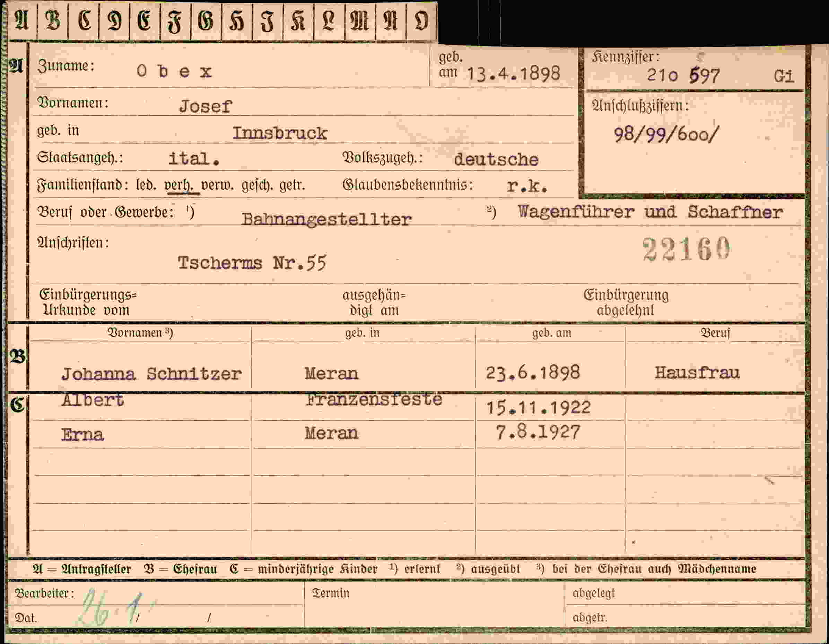Click the "Beruf oder Gewerbe:" label
The width and height of the screenshot is (829, 644).
point(105,212)
